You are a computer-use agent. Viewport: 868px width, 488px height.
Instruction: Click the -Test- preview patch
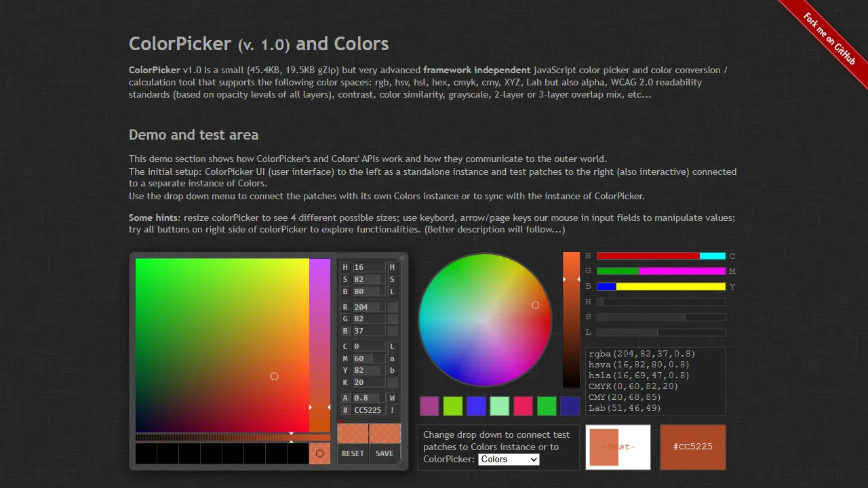point(618,447)
